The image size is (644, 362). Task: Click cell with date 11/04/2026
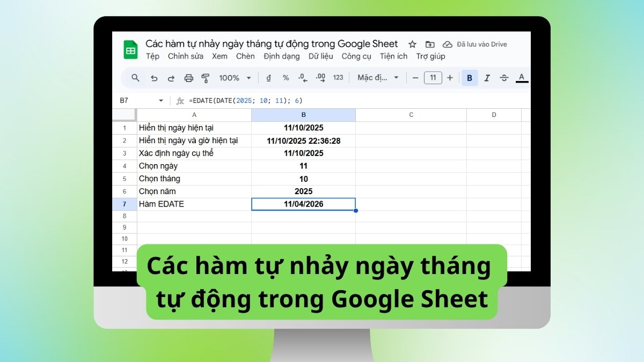point(303,204)
